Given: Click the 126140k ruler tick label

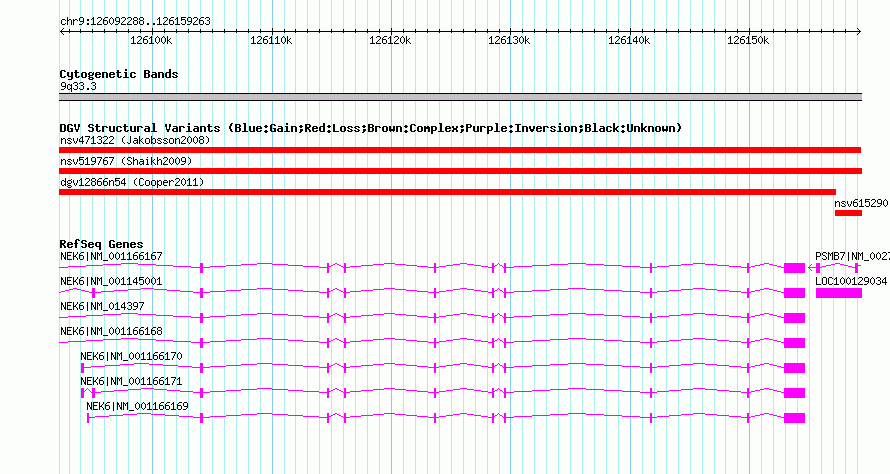Looking at the screenshot, I should point(629,41).
